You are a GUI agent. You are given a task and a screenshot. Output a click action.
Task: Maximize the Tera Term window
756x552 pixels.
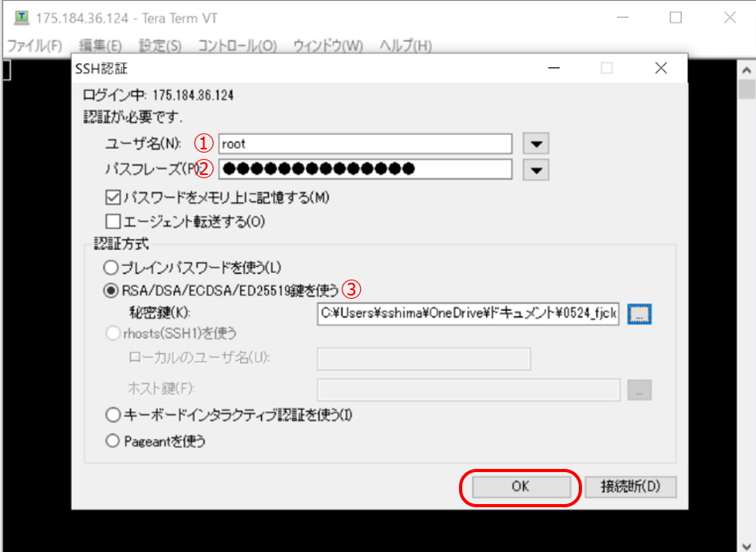[676, 18]
